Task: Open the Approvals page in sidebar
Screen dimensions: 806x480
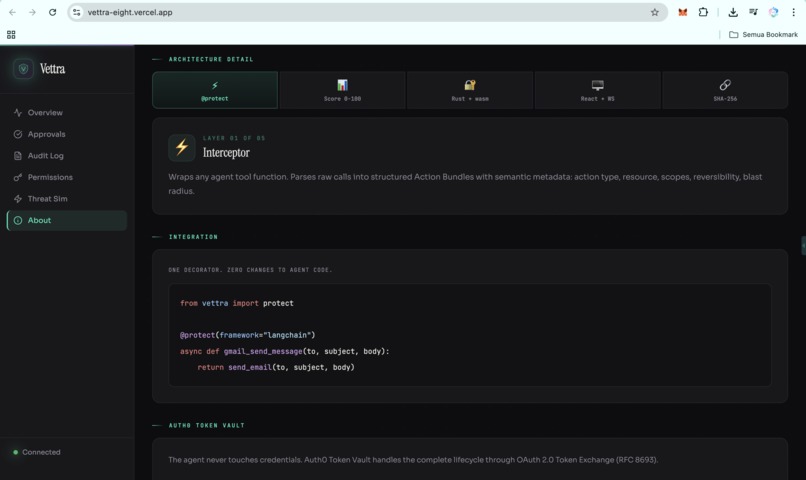Action: (67, 134)
